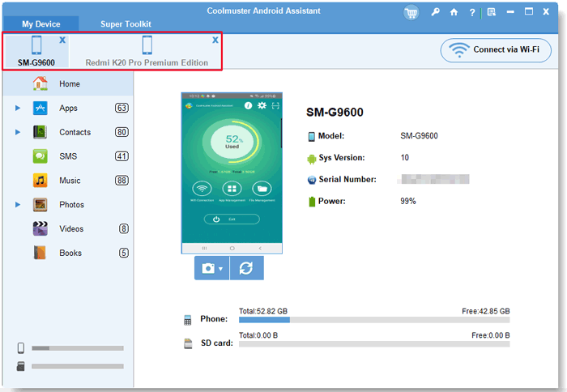Screen dimensions: 567x392
Task: Switch to the Super Toolkit tab
Action: coord(126,23)
